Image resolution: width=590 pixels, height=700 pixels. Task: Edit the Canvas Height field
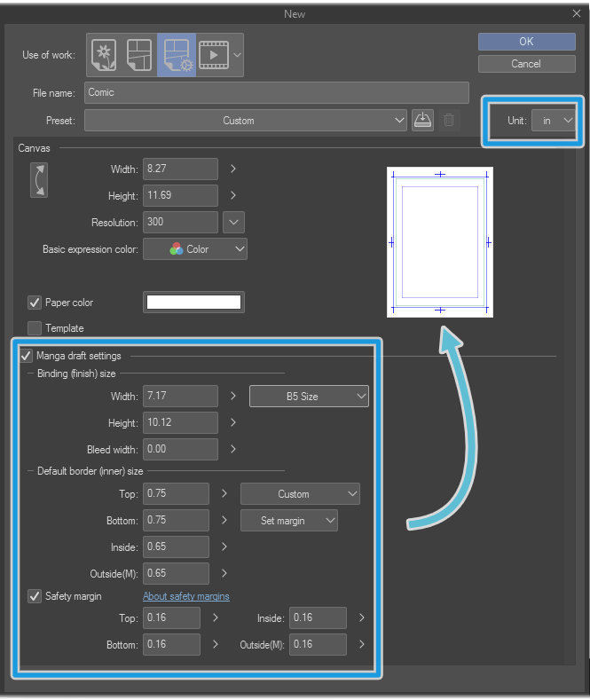click(180, 195)
